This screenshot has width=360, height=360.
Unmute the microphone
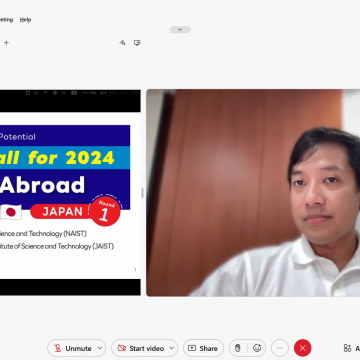pyautogui.click(x=73, y=348)
